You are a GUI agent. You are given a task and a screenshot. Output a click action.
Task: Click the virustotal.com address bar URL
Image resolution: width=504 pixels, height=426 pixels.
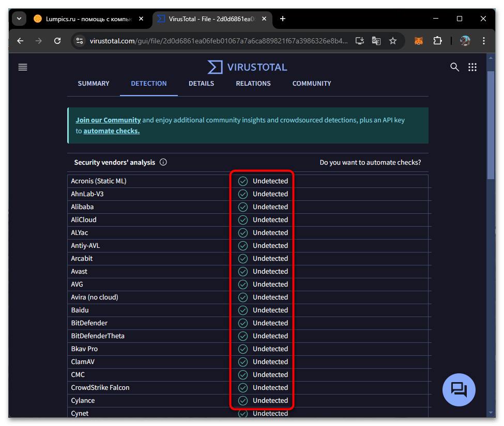click(219, 41)
